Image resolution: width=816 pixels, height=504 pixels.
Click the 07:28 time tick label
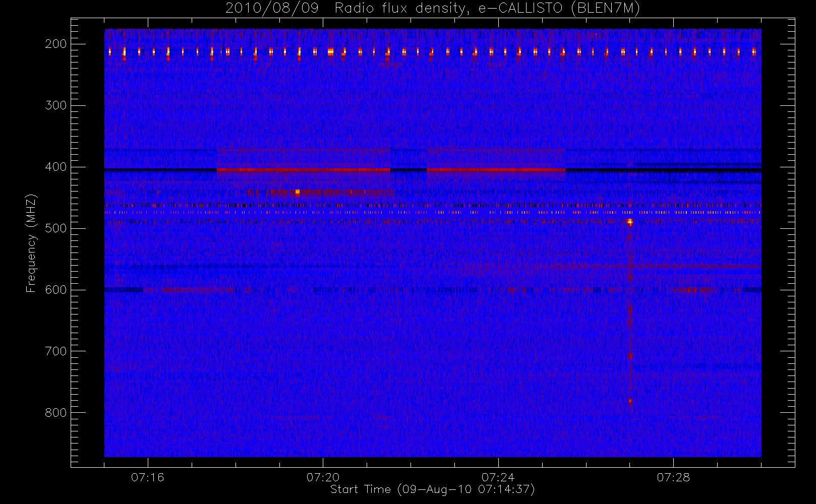click(x=673, y=477)
